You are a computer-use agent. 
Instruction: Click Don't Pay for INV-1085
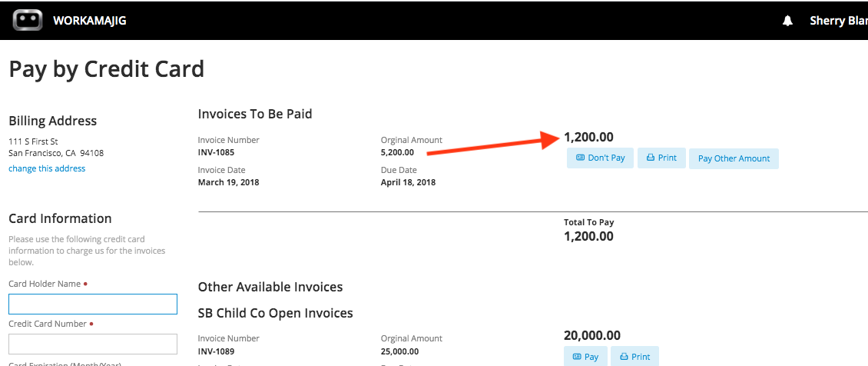(600, 158)
